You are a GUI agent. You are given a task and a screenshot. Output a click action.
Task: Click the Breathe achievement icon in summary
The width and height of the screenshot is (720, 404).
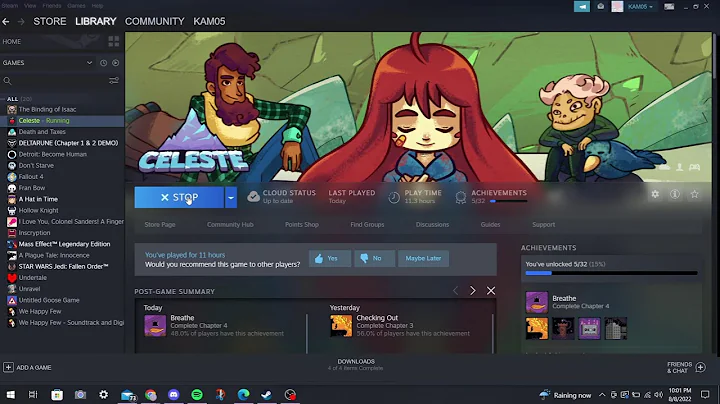point(155,326)
